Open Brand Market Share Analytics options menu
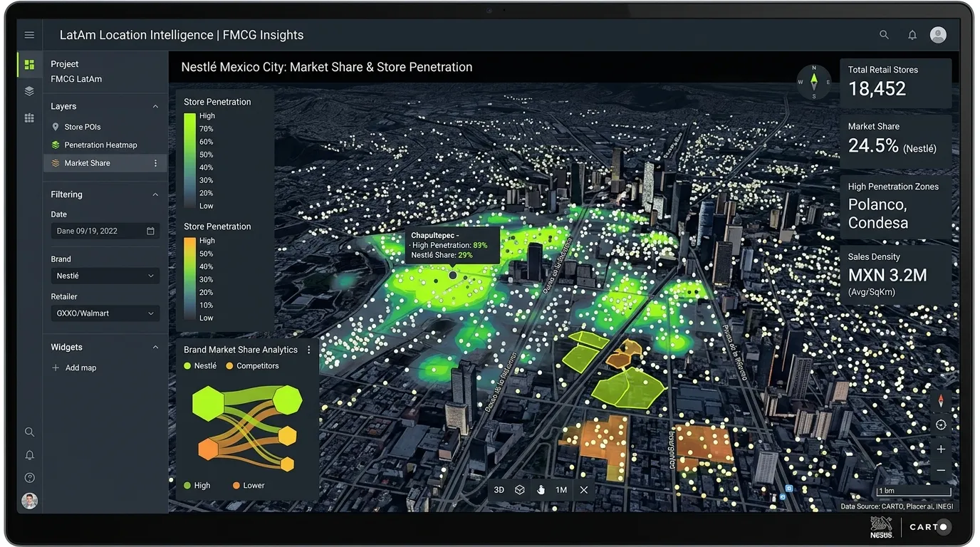980x547 pixels. point(308,350)
